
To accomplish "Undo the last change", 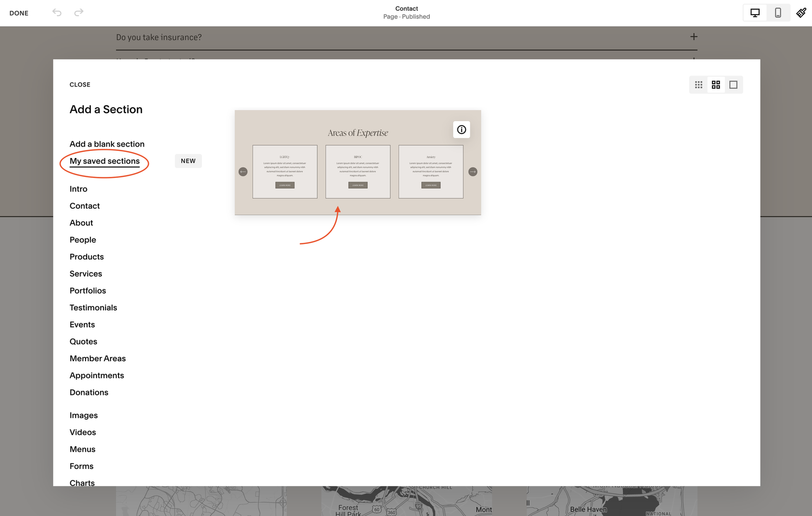I will [x=56, y=12].
